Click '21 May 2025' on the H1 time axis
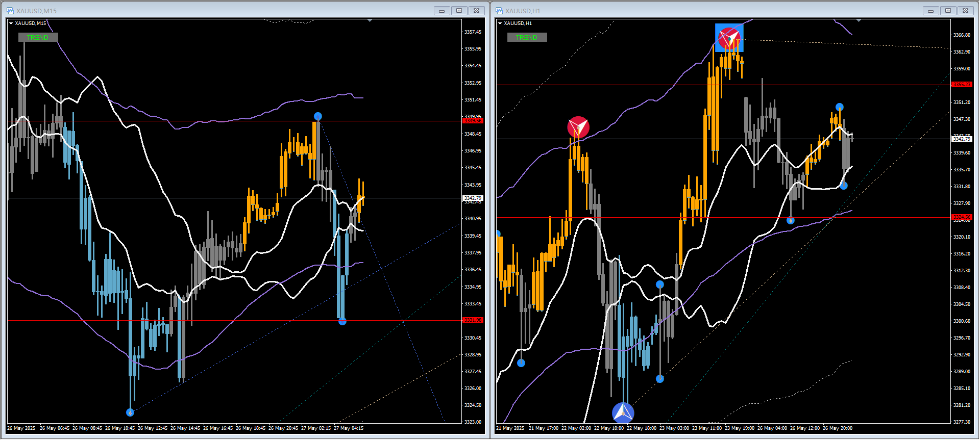 pyautogui.click(x=510, y=428)
